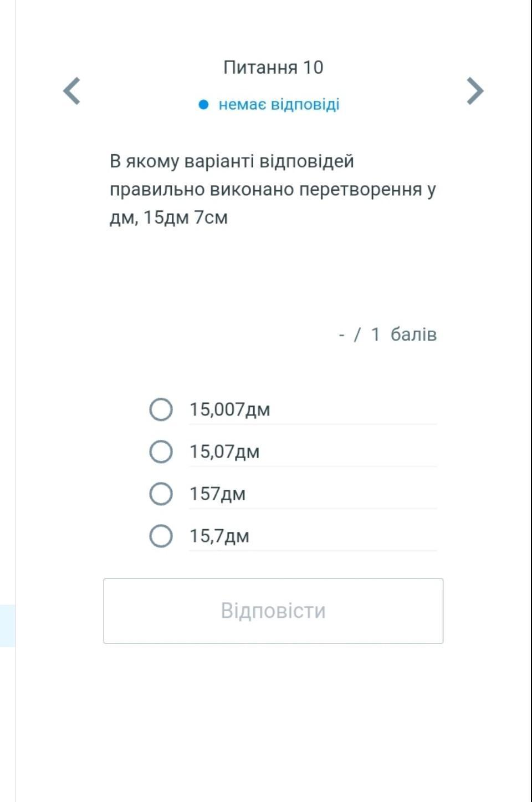532x802 pixels.
Task: Click the word 'балів' in the score
Action: [413, 334]
